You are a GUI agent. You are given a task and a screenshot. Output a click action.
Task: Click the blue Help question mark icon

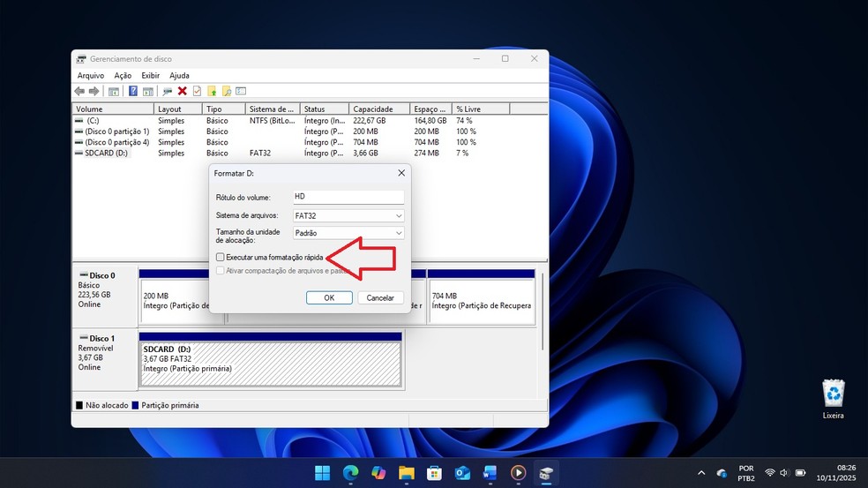[x=133, y=91]
